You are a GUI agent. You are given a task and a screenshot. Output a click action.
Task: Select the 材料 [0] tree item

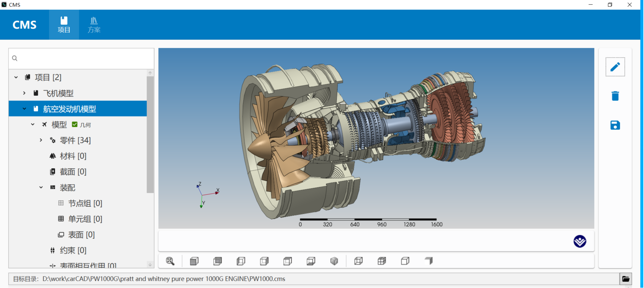point(73,156)
